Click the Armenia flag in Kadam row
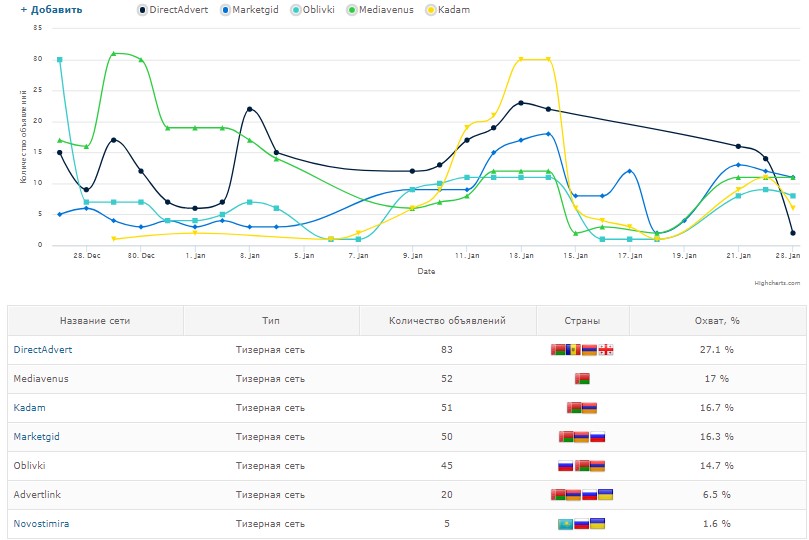 point(589,407)
